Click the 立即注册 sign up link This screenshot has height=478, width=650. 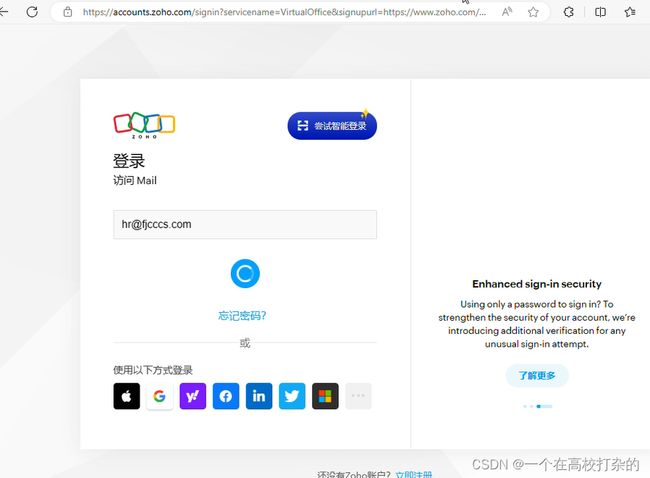tap(414, 474)
